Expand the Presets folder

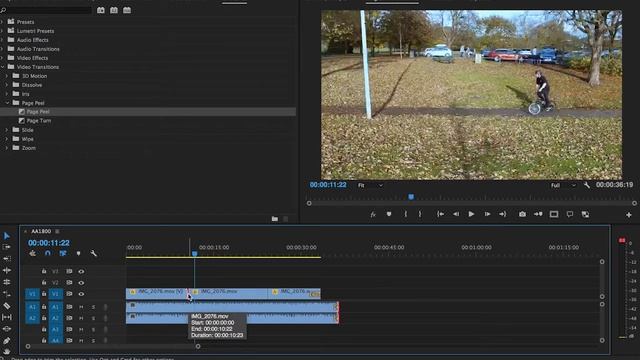2,22
